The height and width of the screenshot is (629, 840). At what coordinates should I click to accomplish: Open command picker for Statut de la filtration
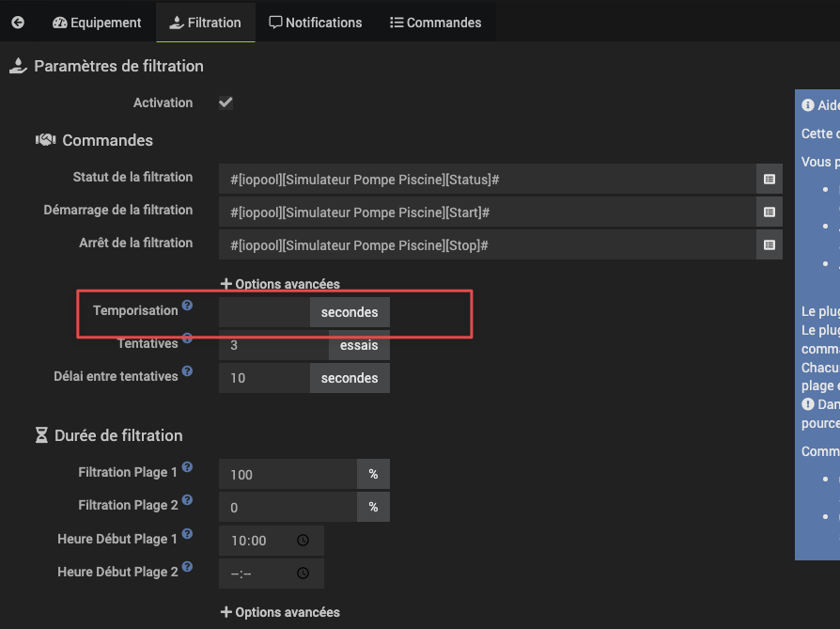tap(770, 179)
